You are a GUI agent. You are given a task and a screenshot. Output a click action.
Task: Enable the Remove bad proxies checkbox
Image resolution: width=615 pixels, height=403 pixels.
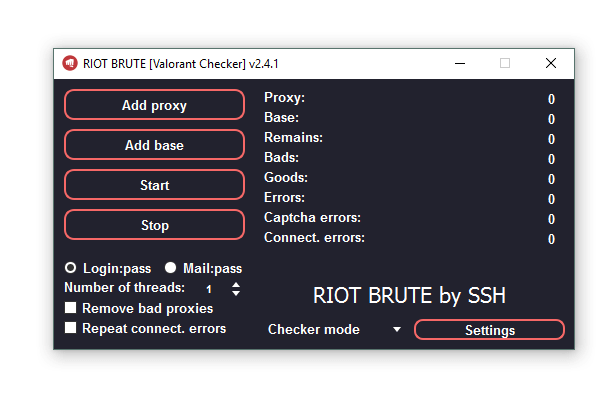(x=71, y=308)
